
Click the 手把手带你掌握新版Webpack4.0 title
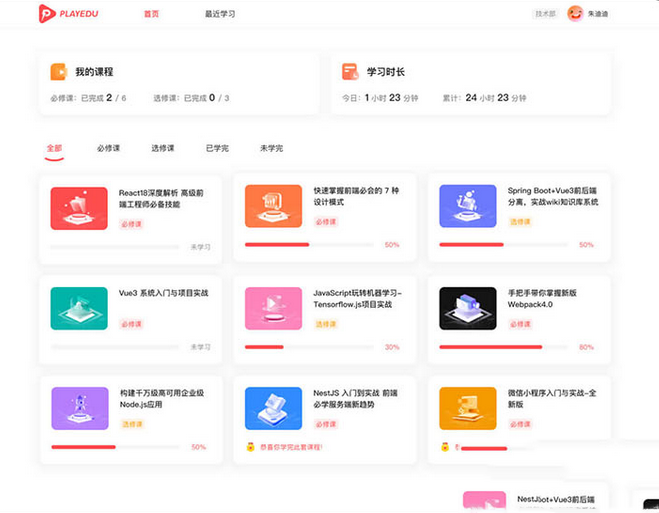pos(542,299)
